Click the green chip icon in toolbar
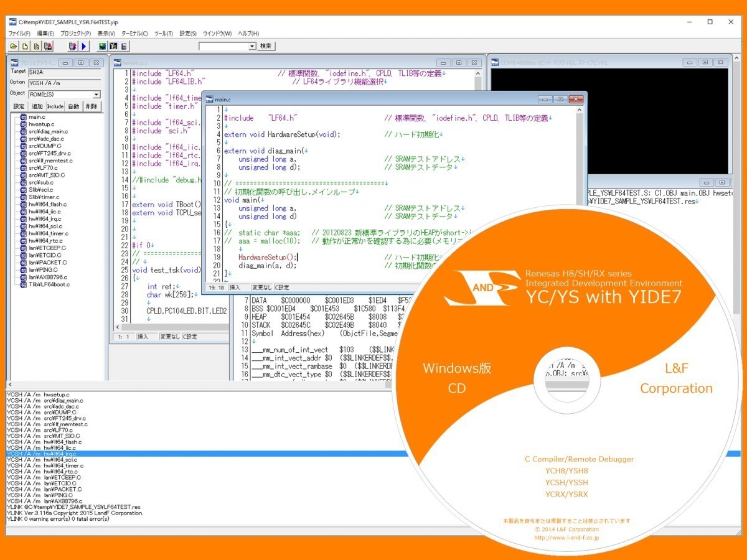This screenshot has width=747, height=560. [102, 46]
